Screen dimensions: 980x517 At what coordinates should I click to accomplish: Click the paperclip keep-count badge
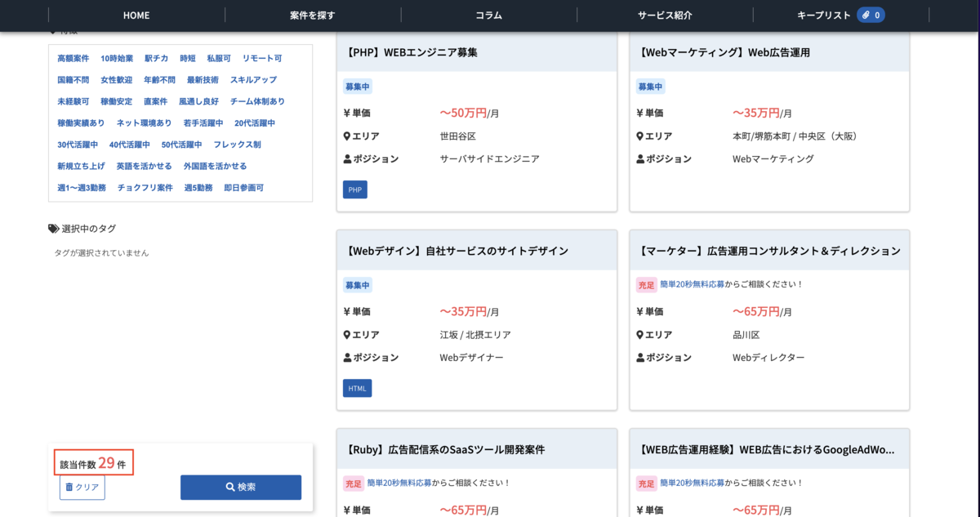pyautogui.click(x=871, y=16)
